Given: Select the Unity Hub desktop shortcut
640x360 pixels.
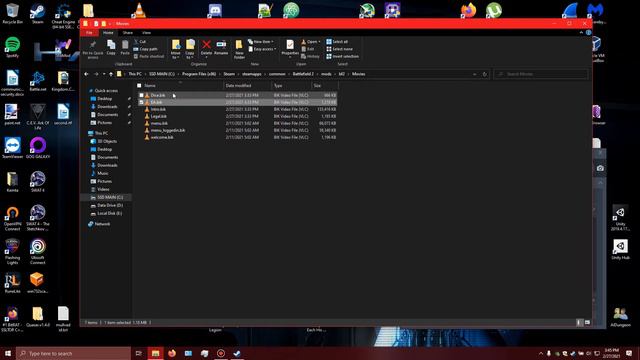Looking at the screenshot, I should (x=620, y=249).
